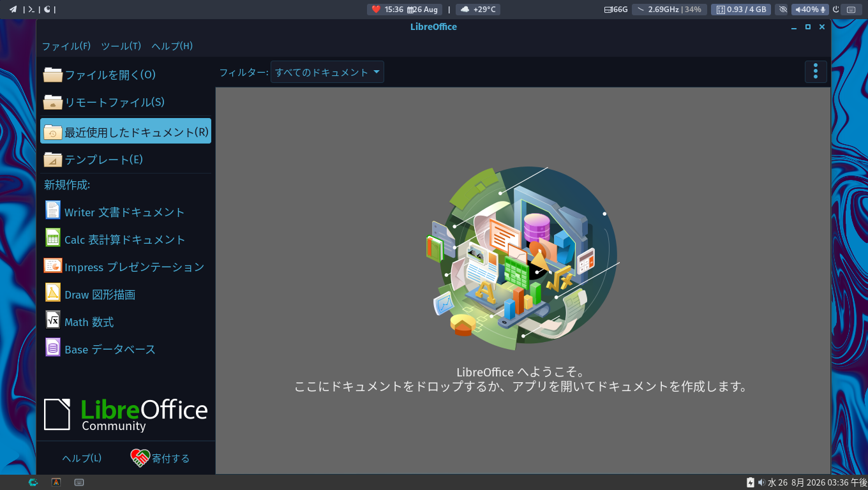Click the Base database icon

tap(53, 347)
